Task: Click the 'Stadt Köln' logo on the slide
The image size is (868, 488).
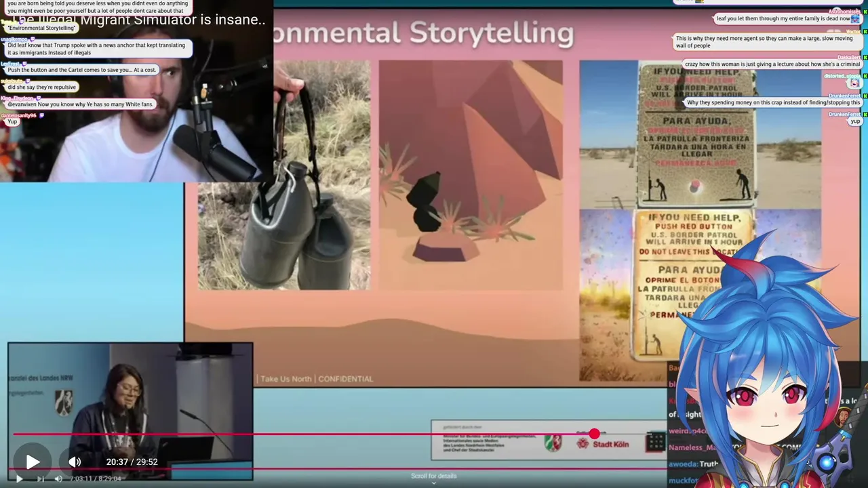Action: pos(602,443)
